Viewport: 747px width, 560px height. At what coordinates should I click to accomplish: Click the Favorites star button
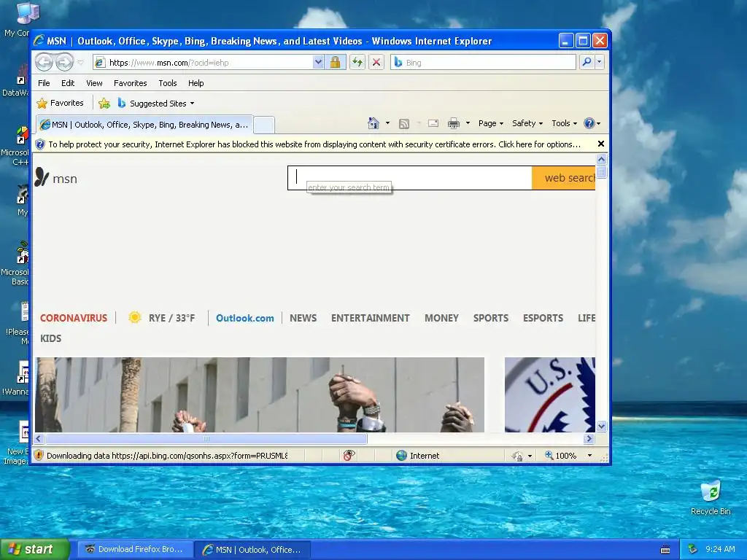click(60, 103)
